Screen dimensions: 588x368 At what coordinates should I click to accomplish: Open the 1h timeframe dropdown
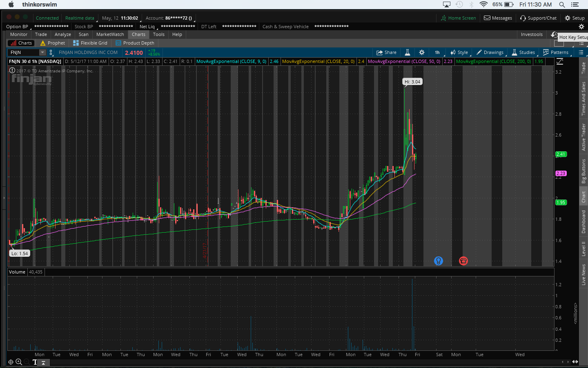click(x=437, y=52)
